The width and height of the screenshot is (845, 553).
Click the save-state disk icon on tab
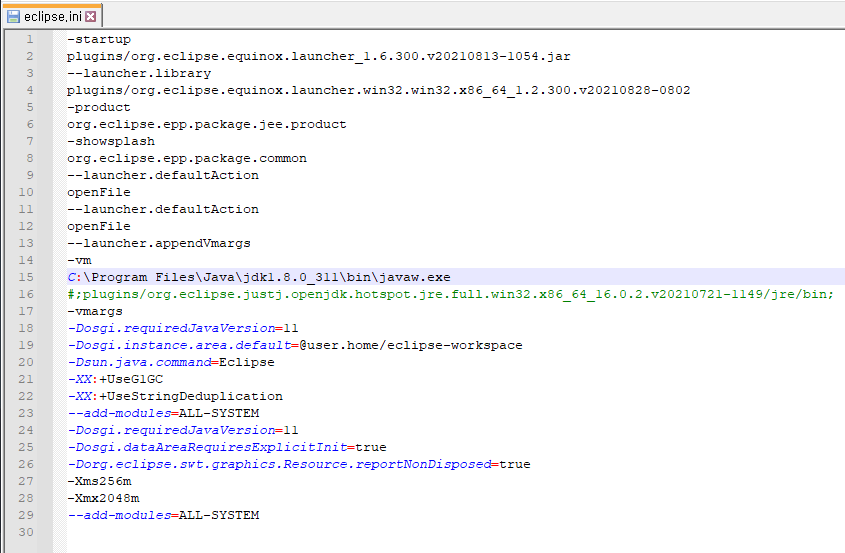point(13,17)
